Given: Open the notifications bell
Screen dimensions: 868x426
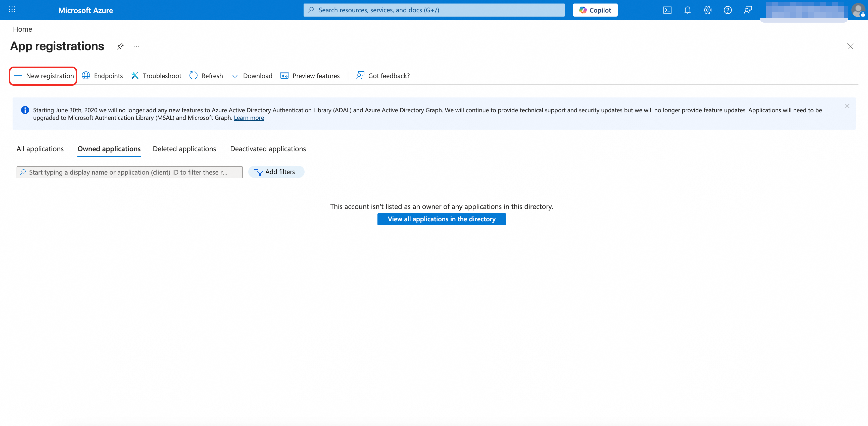Looking at the screenshot, I should (687, 10).
